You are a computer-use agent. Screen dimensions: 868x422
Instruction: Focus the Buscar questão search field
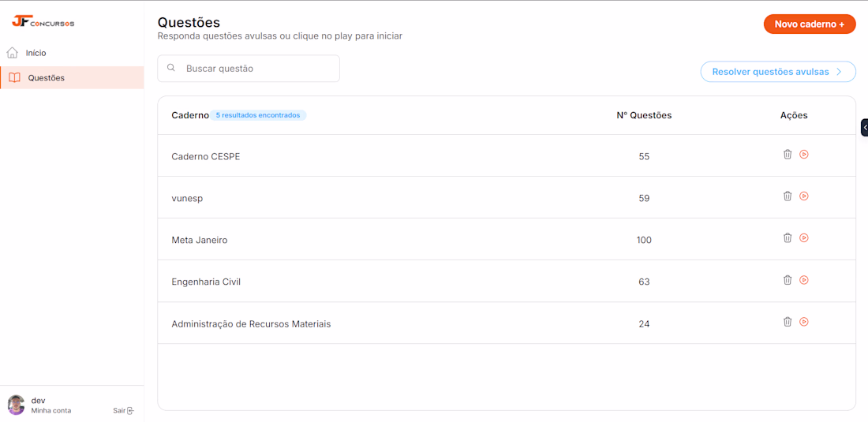coord(249,69)
